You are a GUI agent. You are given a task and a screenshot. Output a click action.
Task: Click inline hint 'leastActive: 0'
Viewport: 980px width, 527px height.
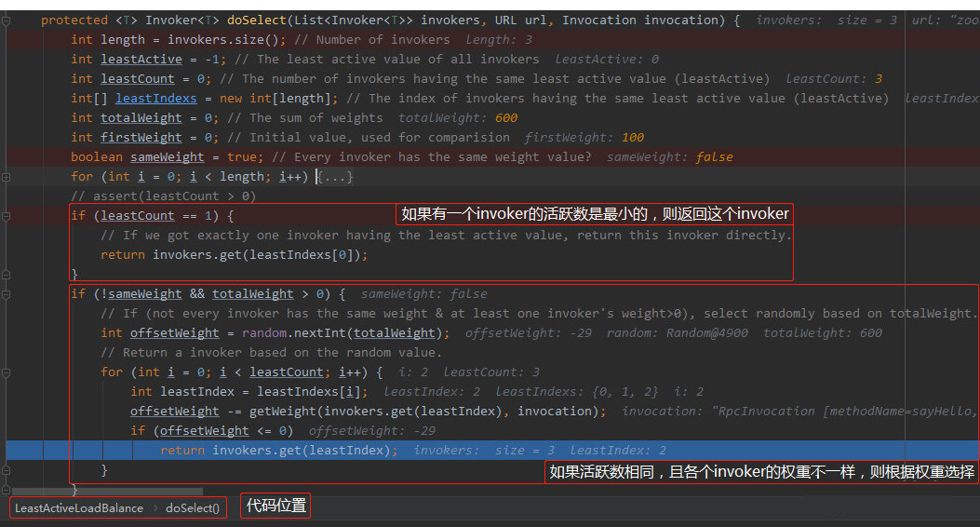pyautogui.click(x=606, y=60)
